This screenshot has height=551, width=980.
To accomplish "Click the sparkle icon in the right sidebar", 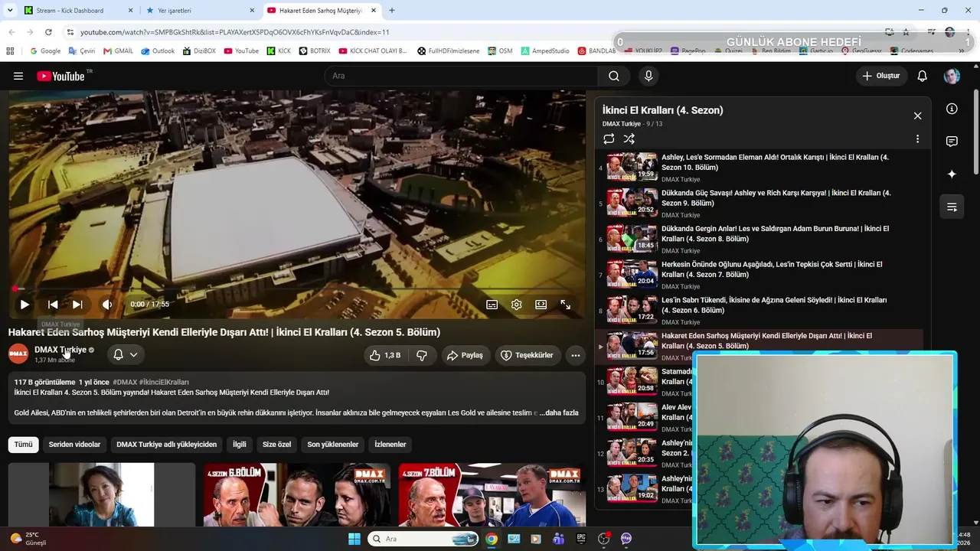I will (952, 174).
